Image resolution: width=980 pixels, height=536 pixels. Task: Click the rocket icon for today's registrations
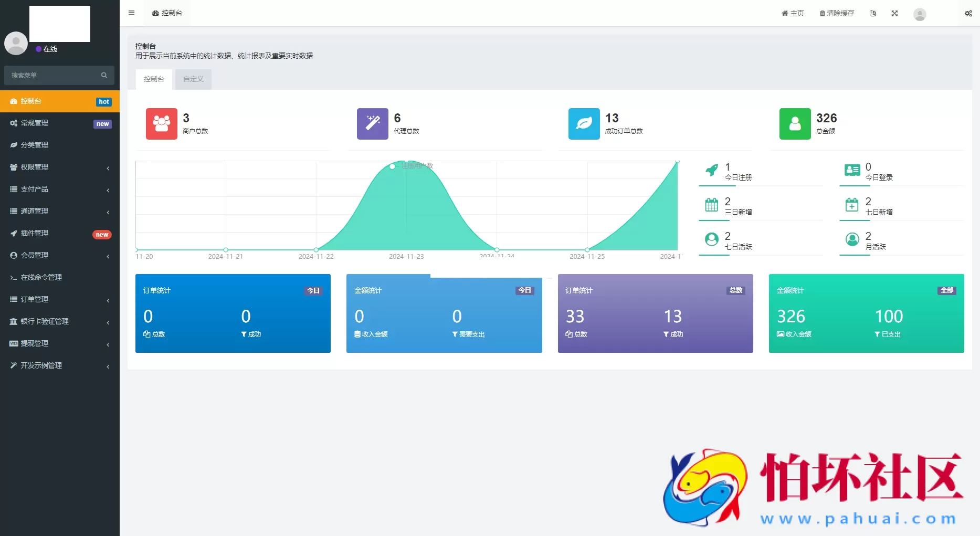pyautogui.click(x=711, y=171)
